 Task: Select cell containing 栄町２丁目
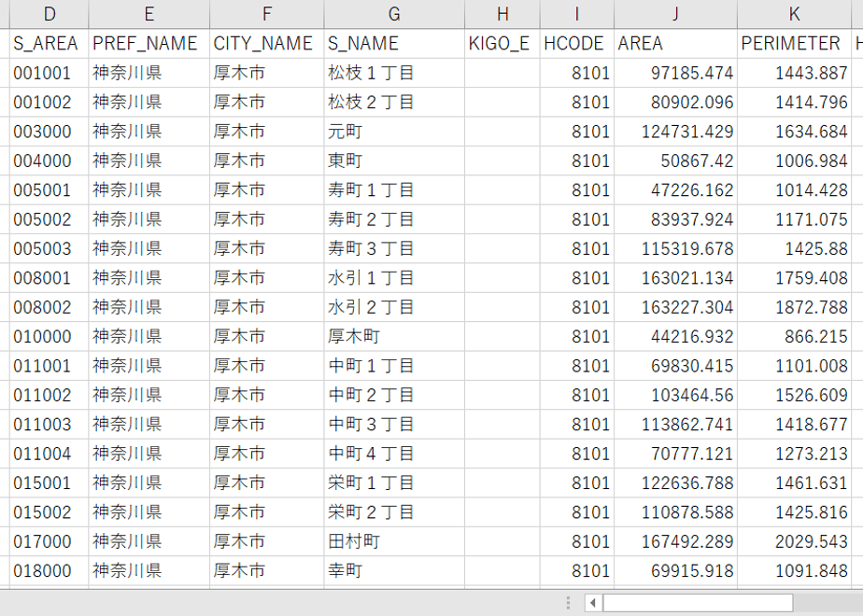coord(394,512)
